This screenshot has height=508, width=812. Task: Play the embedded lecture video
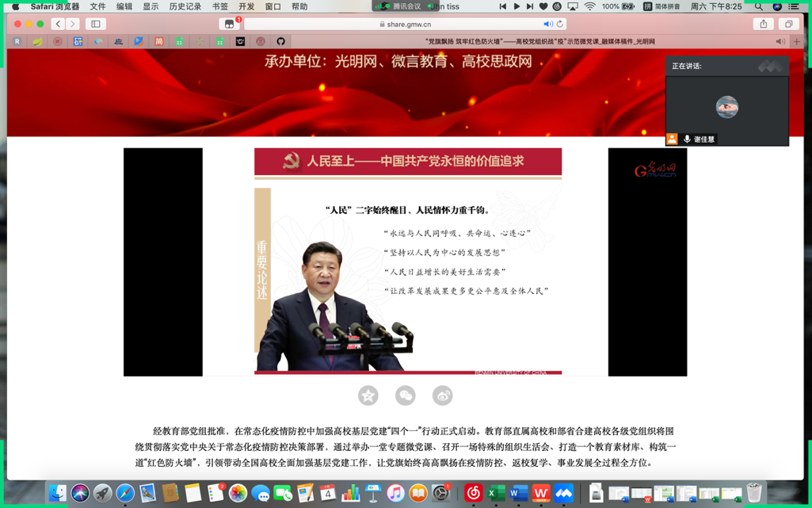click(x=407, y=262)
